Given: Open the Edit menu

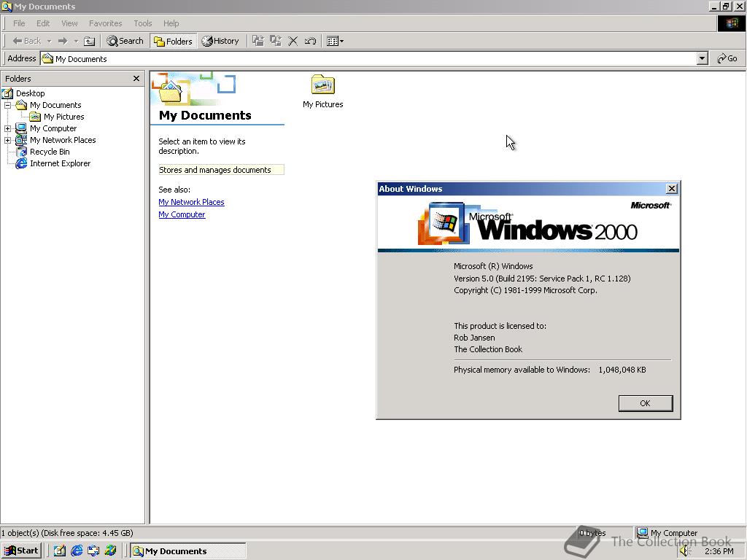Looking at the screenshot, I should pos(43,23).
